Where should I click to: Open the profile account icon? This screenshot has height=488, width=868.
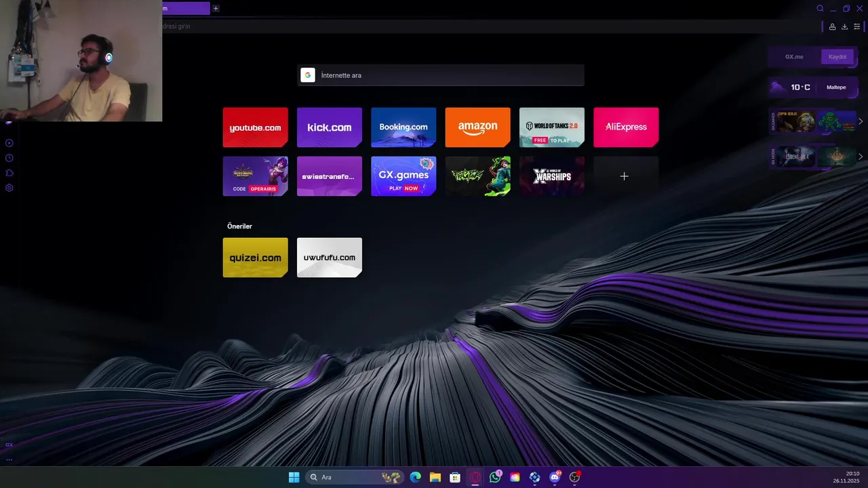pyautogui.click(x=832, y=26)
